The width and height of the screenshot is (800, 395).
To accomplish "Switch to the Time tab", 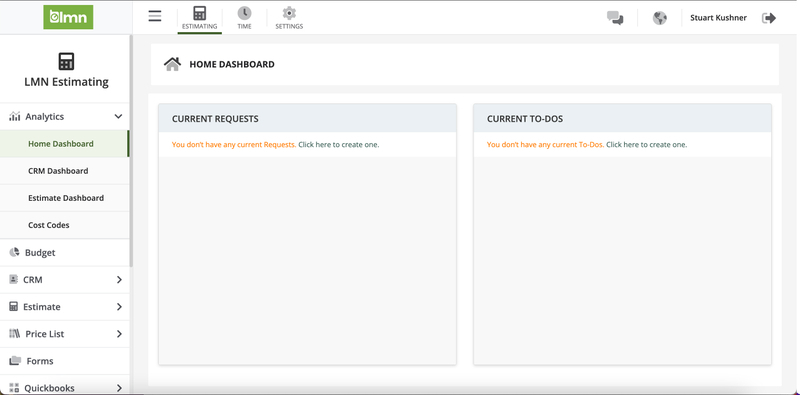I will click(244, 18).
